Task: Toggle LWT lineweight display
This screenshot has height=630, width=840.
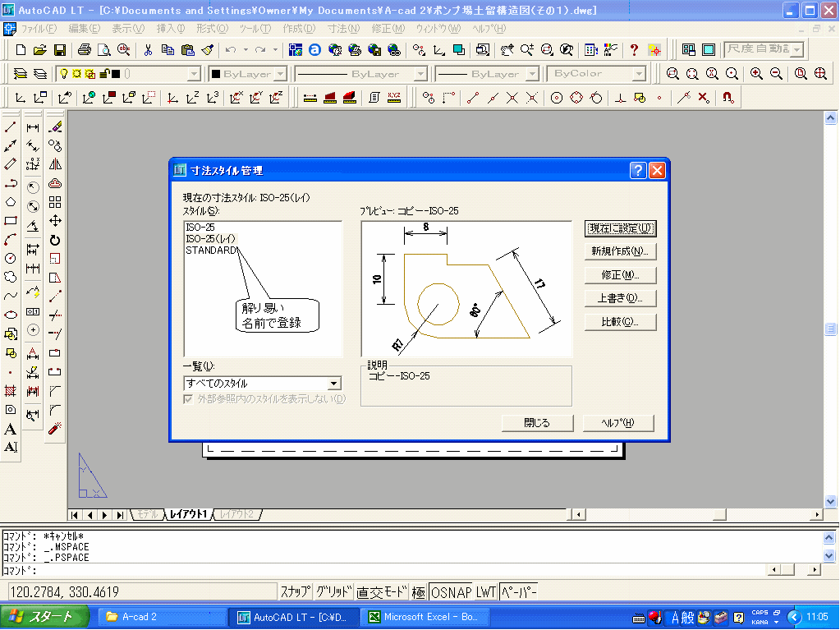Action: (486, 592)
